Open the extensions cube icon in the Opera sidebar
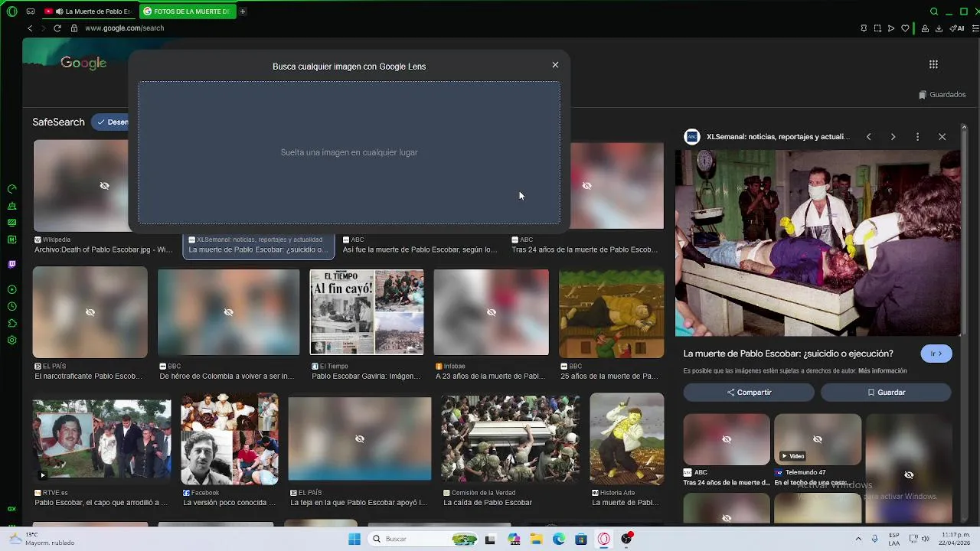980x551 pixels. (11, 323)
